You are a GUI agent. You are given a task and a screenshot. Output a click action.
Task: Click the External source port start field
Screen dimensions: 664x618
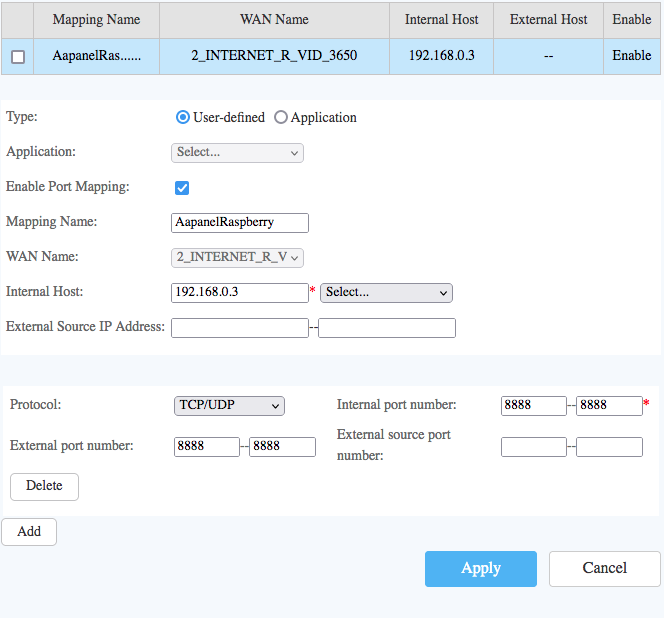pyautogui.click(x=533, y=447)
